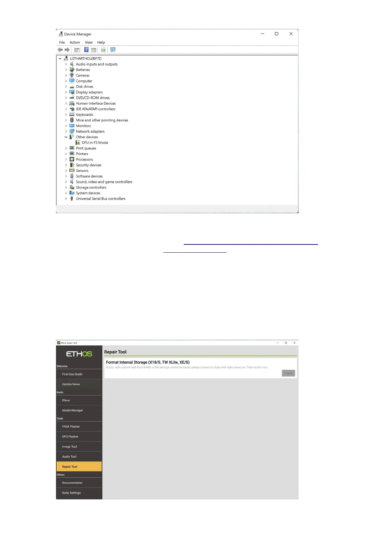Open the Audio Tool

coord(79,456)
